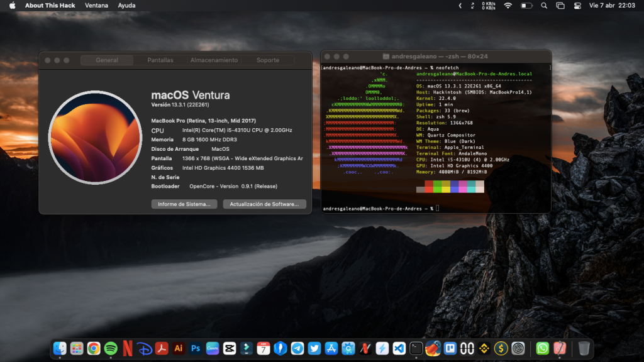The image size is (644, 362).
Task: Expand hidden menu bar items chevron
Action: pos(460,6)
